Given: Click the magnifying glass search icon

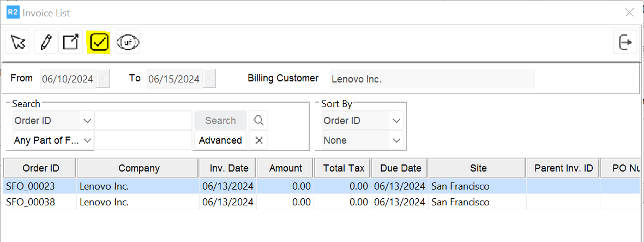Looking at the screenshot, I should click(x=258, y=121).
